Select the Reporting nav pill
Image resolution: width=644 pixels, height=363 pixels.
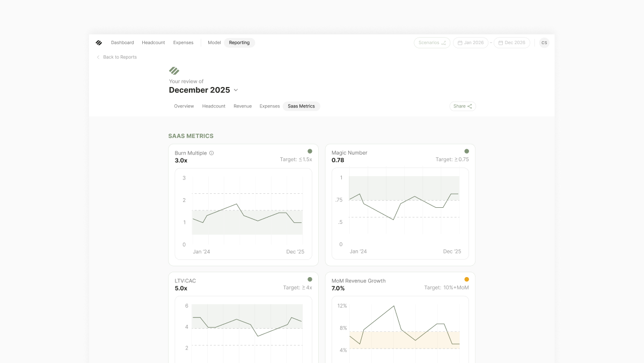[239, 42]
